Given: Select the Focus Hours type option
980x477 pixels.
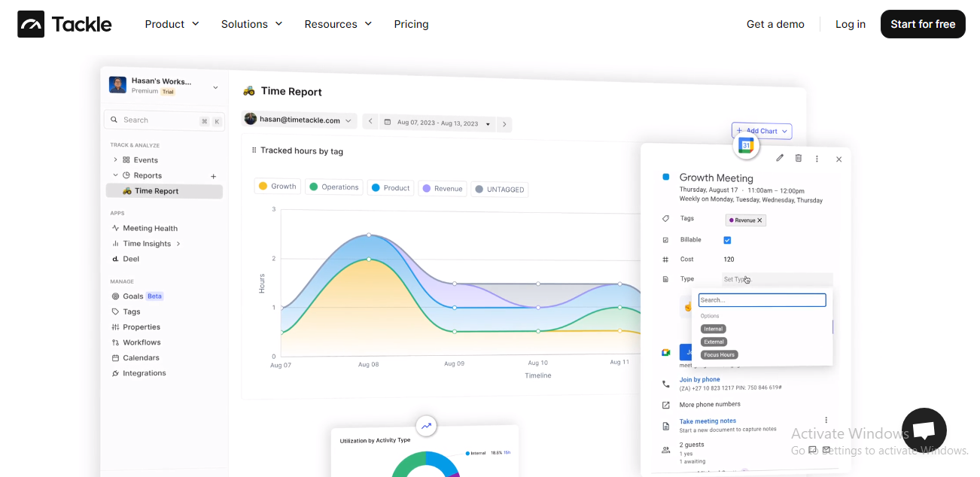Looking at the screenshot, I should click(720, 354).
